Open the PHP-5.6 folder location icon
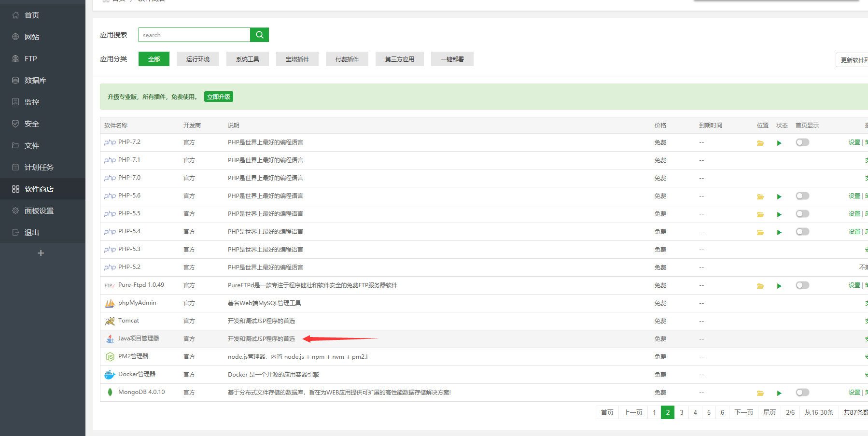This screenshot has height=436, width=868. click(760, 197)
